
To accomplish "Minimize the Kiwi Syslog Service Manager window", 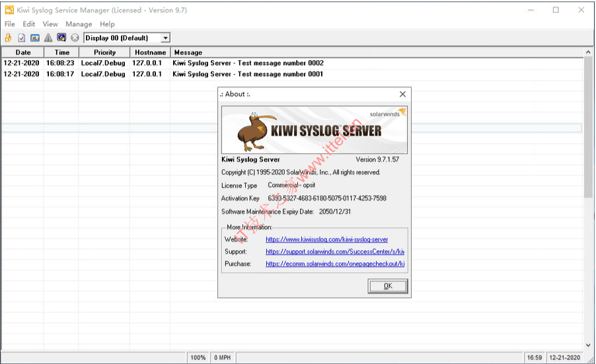I will (x=531, y=10).
